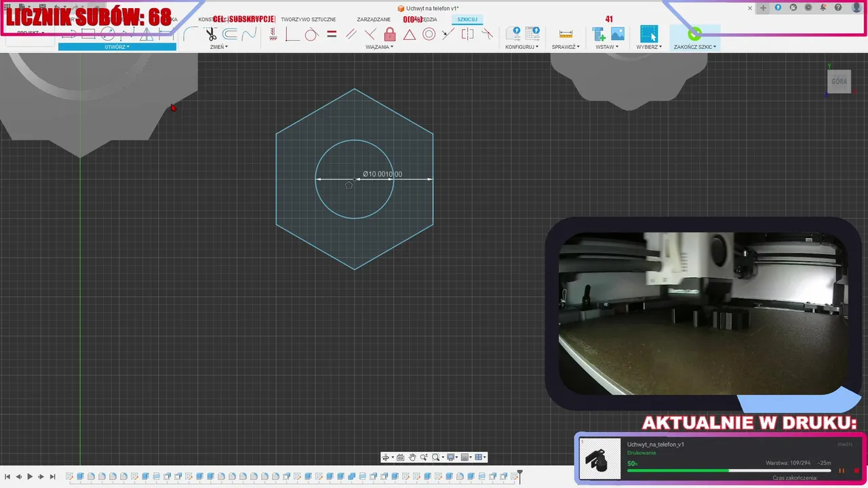
Task: Open the Job Status clock icon
Action: click(x=808, y=7)
